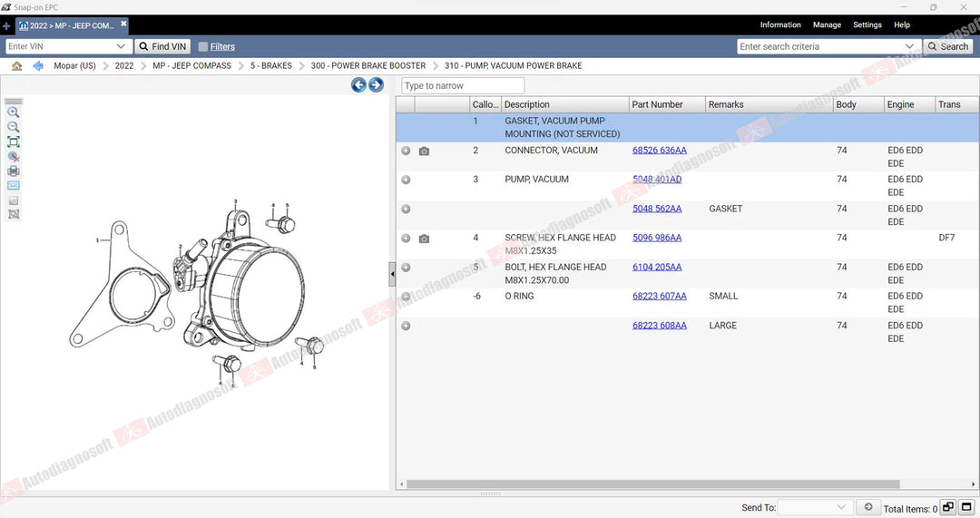Open part number 68223 607AA
The height and width of the screenshot is (518, 980).
660,296
